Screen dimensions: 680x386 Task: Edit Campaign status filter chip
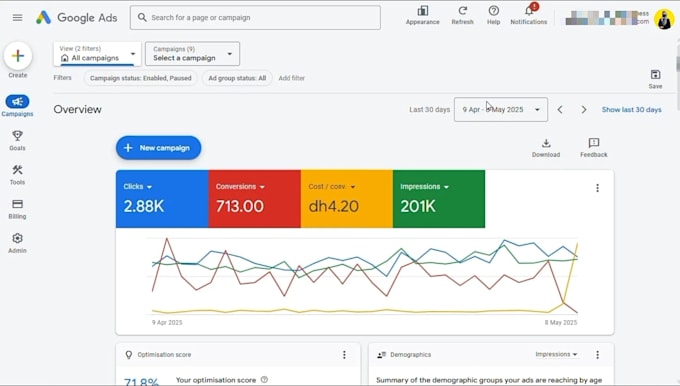tap(141, 78)
